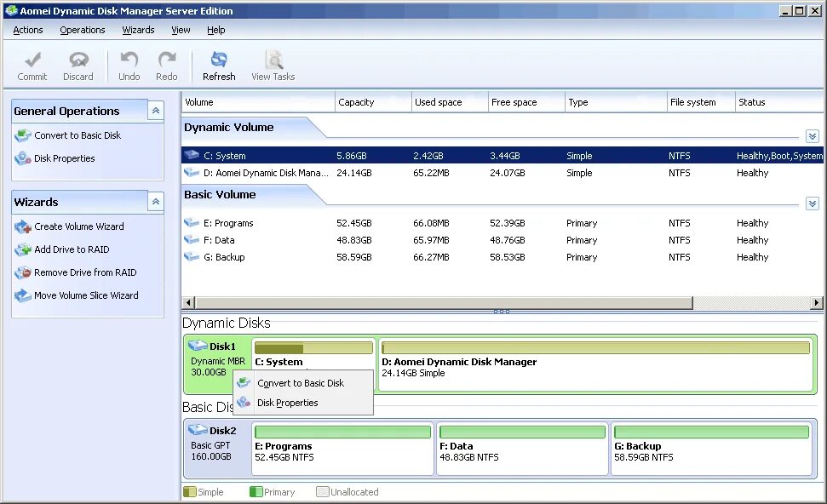Click the Move Volume Slice Wizard icon
Image resolution: width=827 pixels, height=504 pixels.
pos(23,295)
